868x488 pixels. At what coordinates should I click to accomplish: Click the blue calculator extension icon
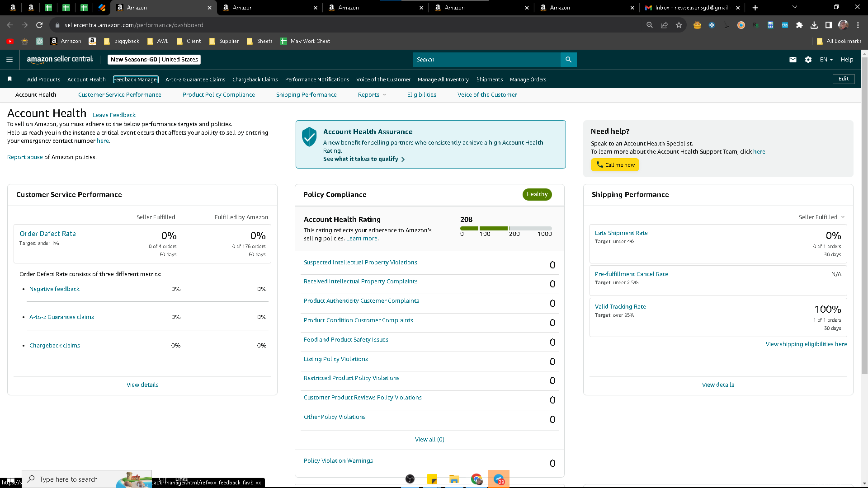pyautogui.click(x=770, y=25)
